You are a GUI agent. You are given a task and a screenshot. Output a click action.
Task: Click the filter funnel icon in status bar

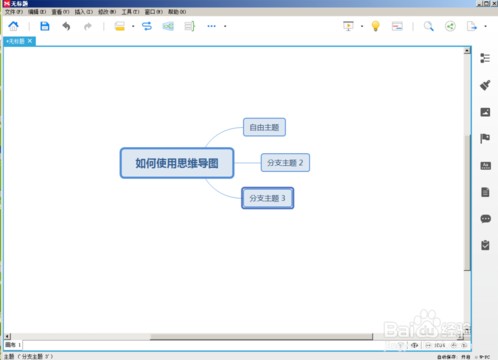point(401,345)
